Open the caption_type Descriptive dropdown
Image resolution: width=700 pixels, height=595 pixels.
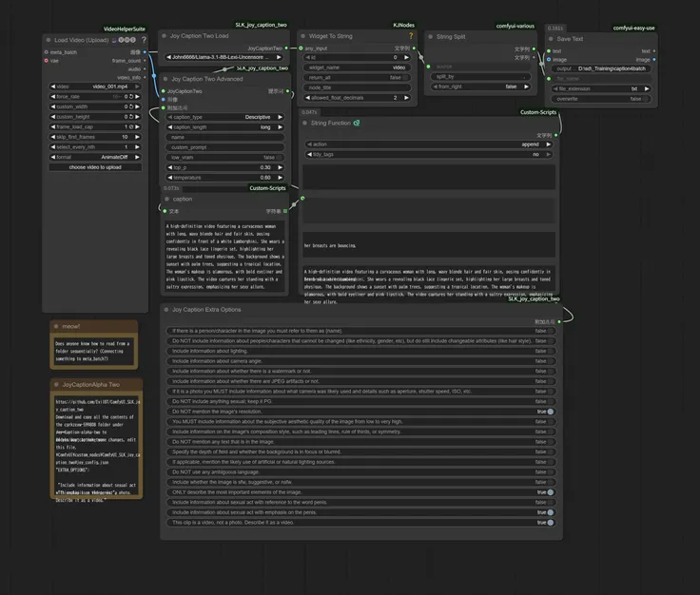(x=225, y=117)
